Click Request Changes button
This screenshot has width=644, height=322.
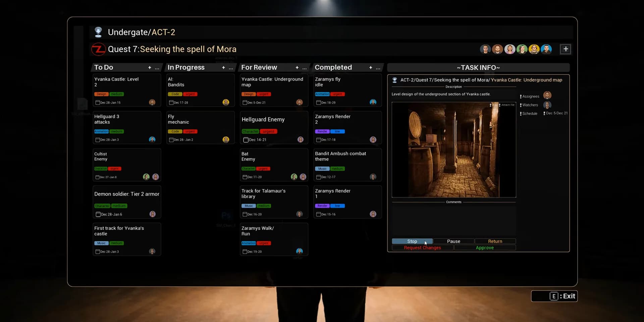[423, 248]
